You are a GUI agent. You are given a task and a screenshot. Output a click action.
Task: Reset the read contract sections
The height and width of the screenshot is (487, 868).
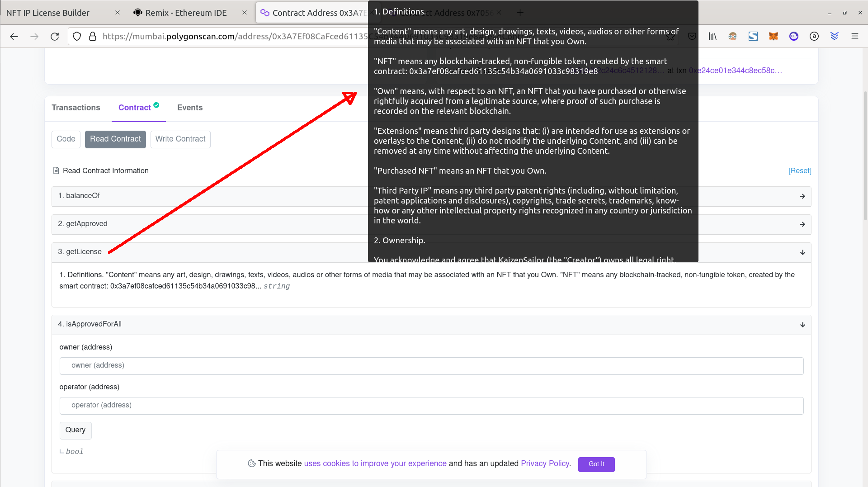coord(800,171)
